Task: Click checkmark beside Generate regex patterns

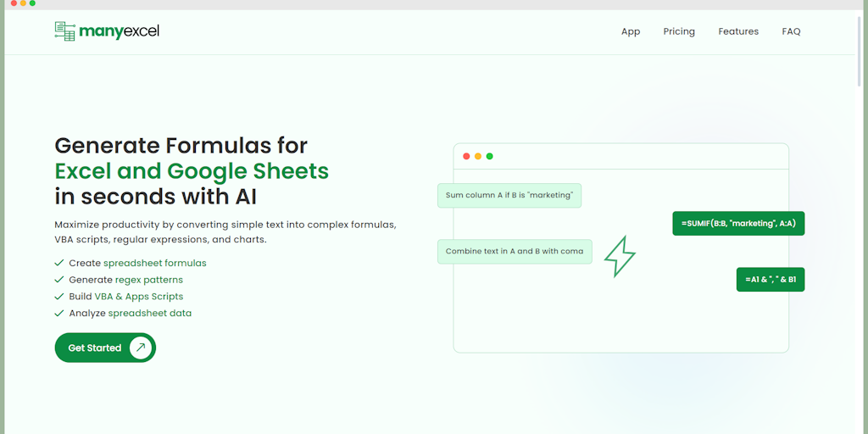Action: (x=59, y=280)
